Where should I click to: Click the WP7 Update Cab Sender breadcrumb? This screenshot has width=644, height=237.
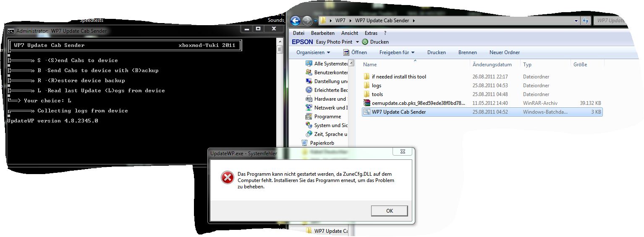click(381, 20)
